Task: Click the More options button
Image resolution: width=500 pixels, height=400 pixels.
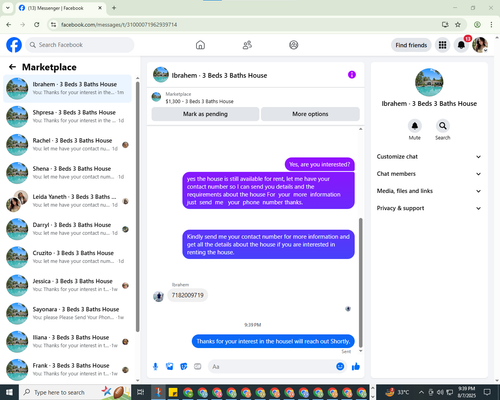Action: (310, 114)
